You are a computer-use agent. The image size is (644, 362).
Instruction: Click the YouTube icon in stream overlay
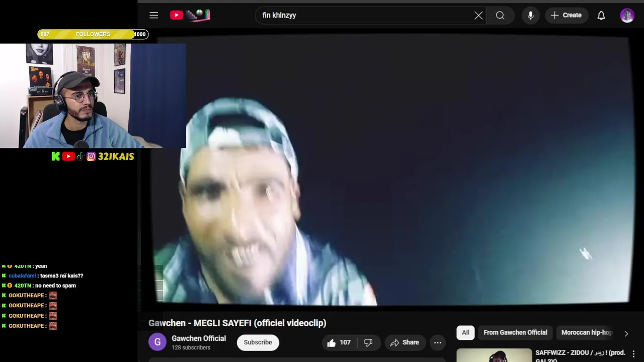click(68, 156)
